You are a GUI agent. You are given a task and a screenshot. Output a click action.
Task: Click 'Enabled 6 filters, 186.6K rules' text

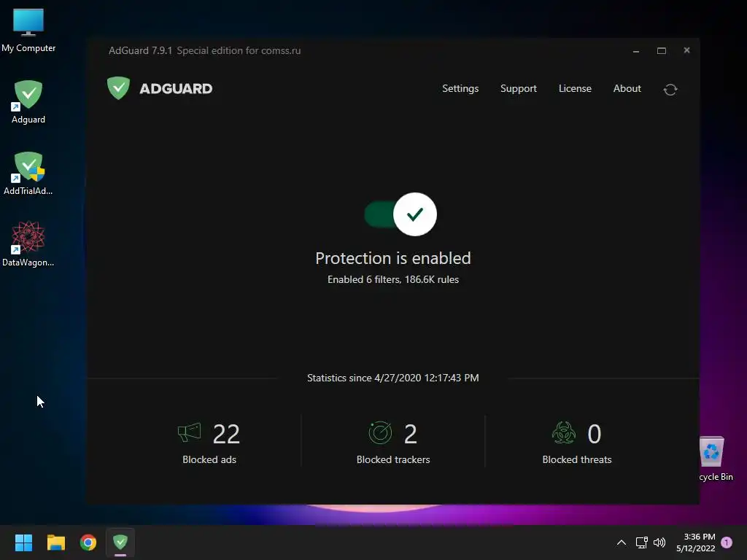pyautogui.click(x=393, y=279)
